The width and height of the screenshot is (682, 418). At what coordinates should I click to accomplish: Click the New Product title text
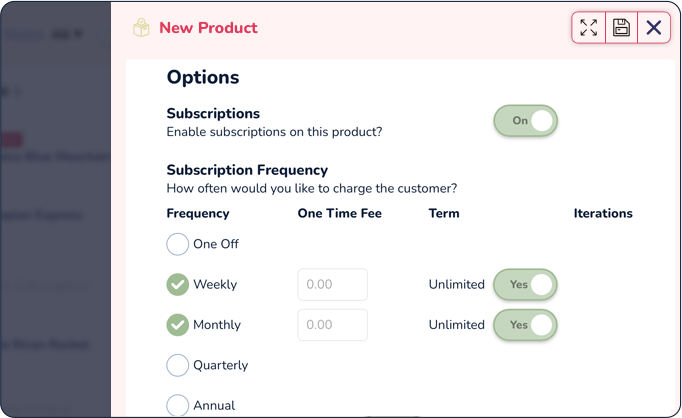click(x=208, y=28)
